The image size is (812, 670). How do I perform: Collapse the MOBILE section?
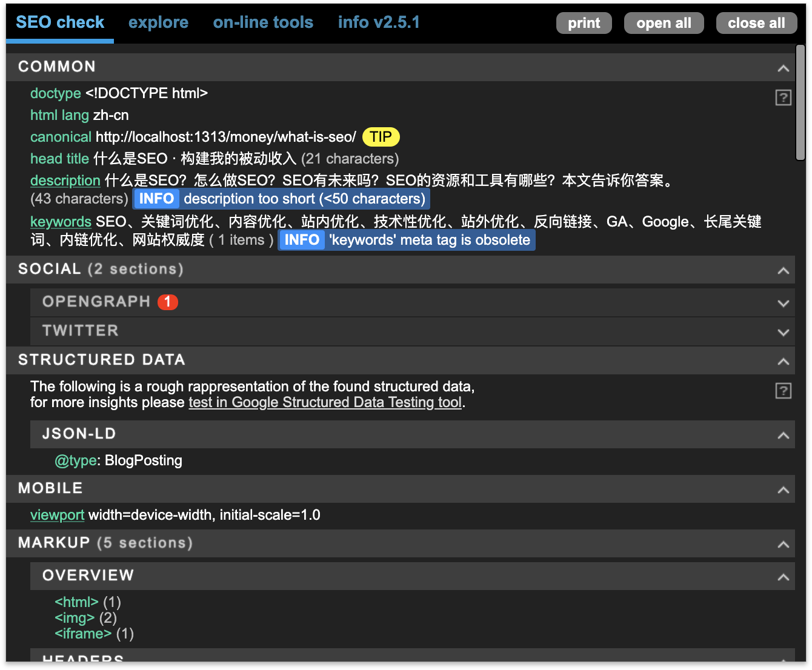[783, 489]
